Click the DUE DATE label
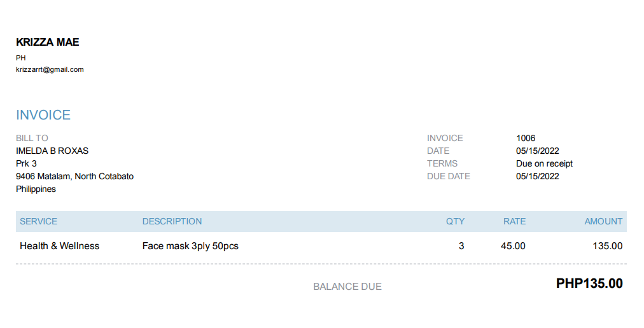This screenshot has height=328, width=644. 448,176
